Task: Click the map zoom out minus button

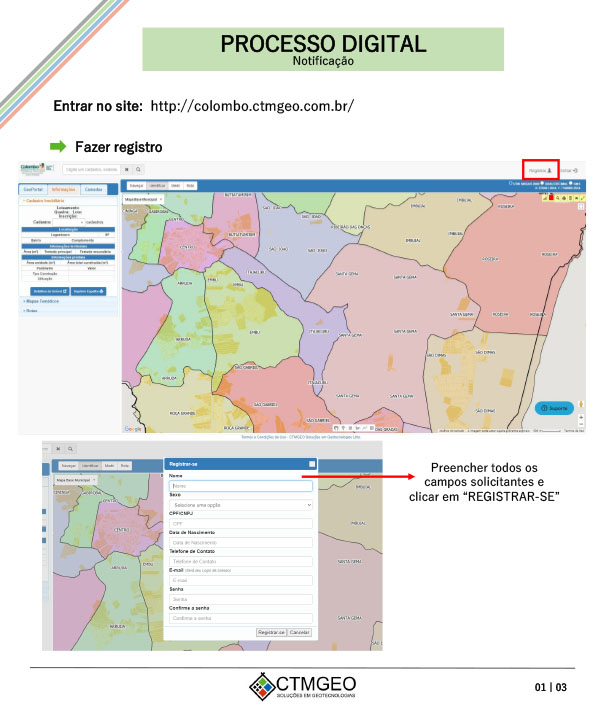Action: [x=581, y=424]
